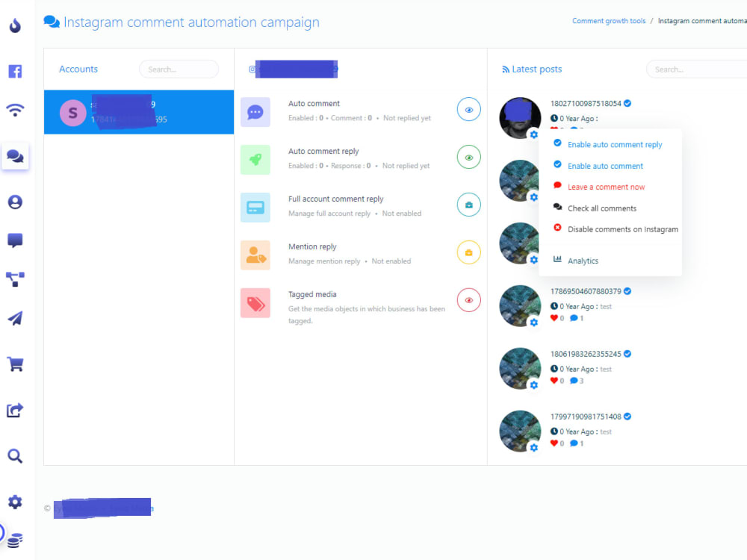Click the Tagged media title text
This screenshot has width=747, height=560.
(312, 294)
